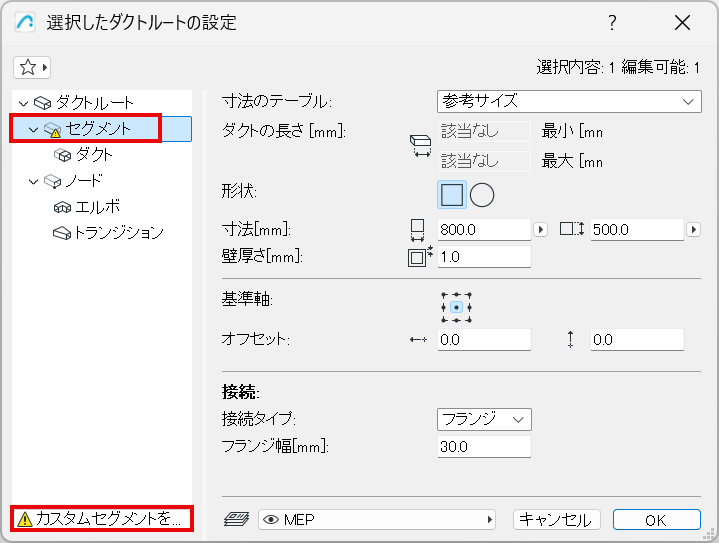719x543 pixels.
Task: Open help with the question mark
Action: pos(612,22)
